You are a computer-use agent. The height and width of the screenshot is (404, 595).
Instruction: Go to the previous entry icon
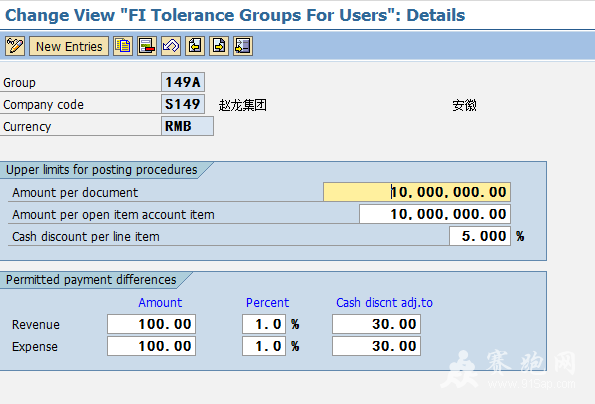(195, 46)
